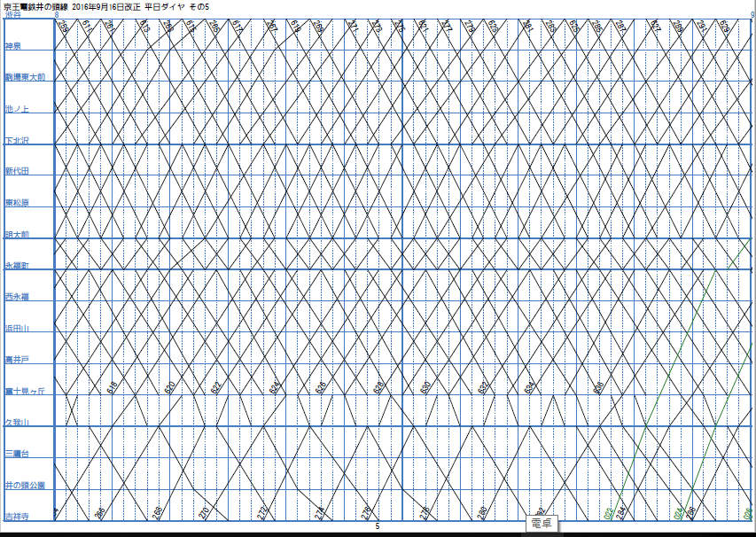Select train number 618 label
This screenshot has width=756, height=537.
click(x=112, y=387)
